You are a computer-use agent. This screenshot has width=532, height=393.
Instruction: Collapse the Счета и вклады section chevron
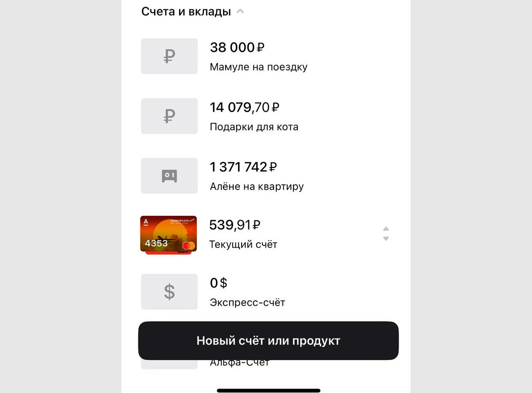(x=240, y=12)
